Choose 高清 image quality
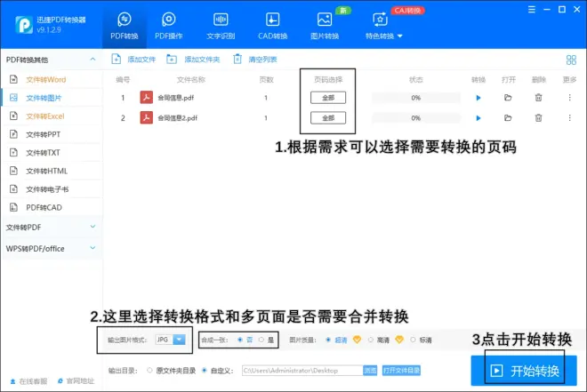Image resolution: width=587 pixels, height=392 pixels. point(379,340)
